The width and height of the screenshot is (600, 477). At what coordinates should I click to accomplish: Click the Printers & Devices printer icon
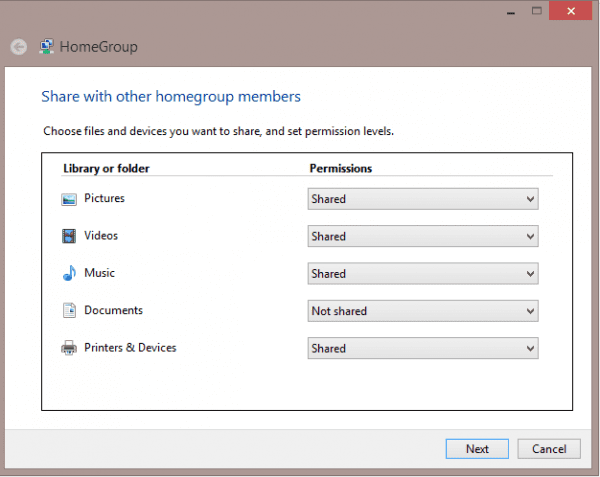69,347
